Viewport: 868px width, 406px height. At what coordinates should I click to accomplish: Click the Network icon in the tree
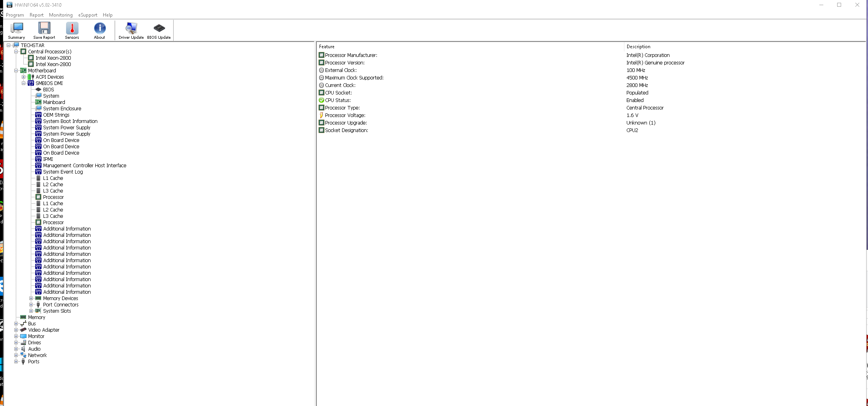(23, 355)
